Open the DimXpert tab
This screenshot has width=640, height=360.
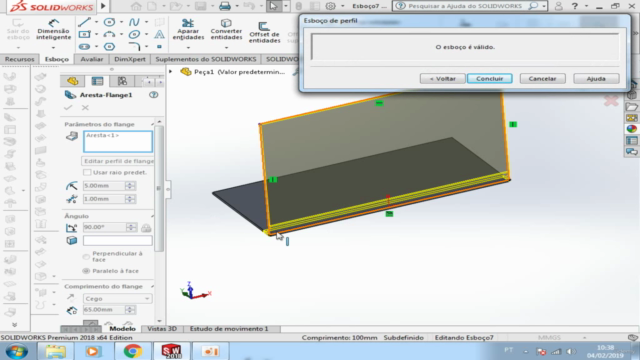pyautogui.click(x=130, y=59)
